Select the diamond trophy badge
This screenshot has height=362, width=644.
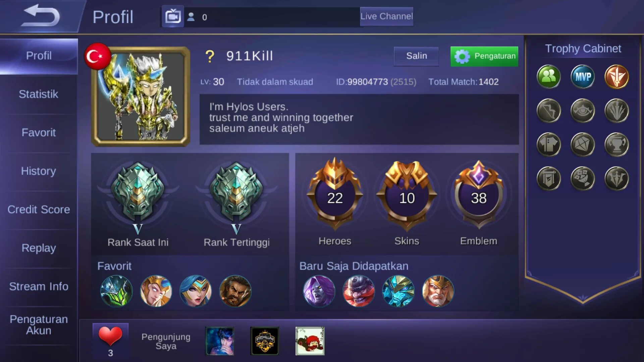pos(583,145)
